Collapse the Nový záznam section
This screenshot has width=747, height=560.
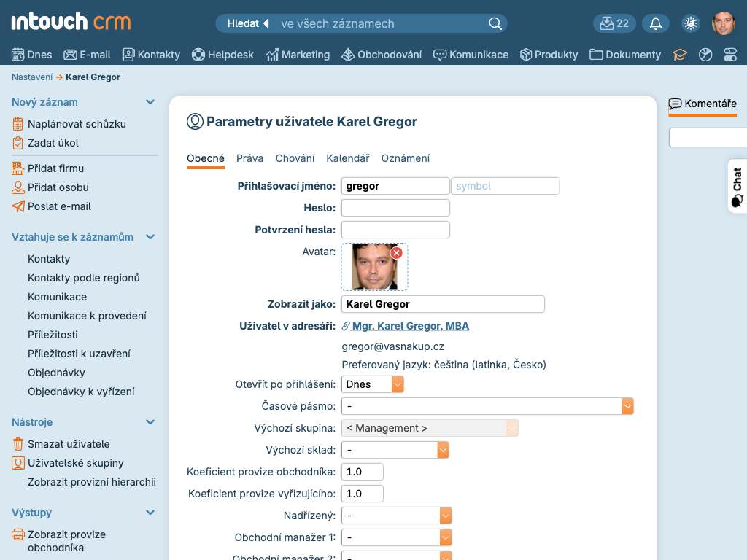(150, 103)
